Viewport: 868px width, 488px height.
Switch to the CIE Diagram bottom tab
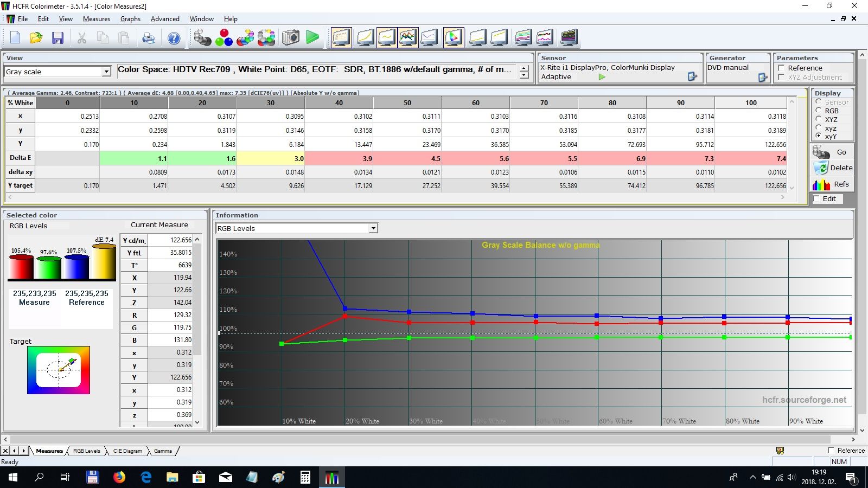click(x=127, y=451)
